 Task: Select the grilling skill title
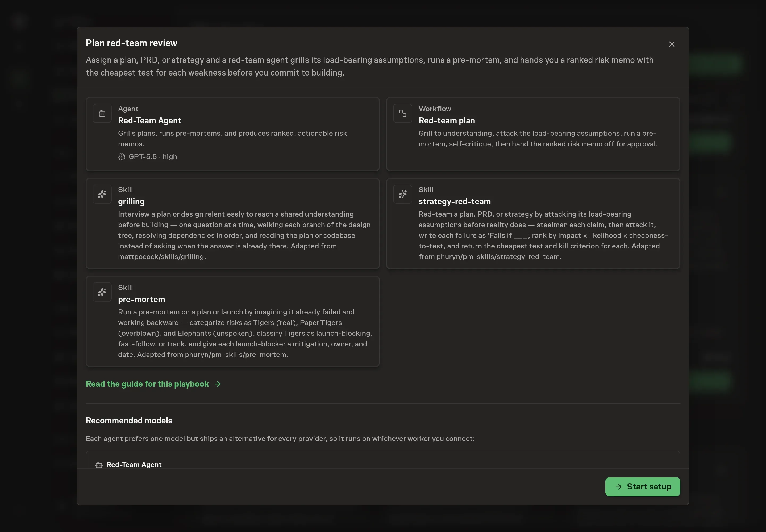coord(131,201)
